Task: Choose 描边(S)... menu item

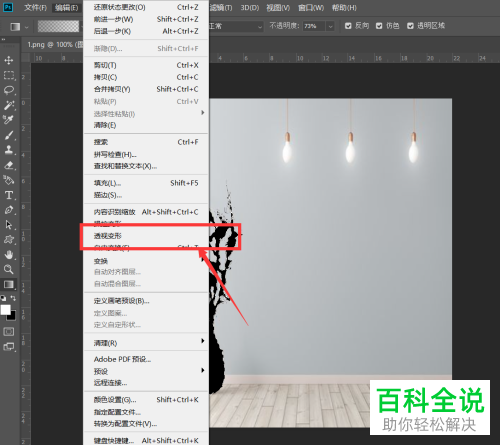Action: click(x=146, y=195)
